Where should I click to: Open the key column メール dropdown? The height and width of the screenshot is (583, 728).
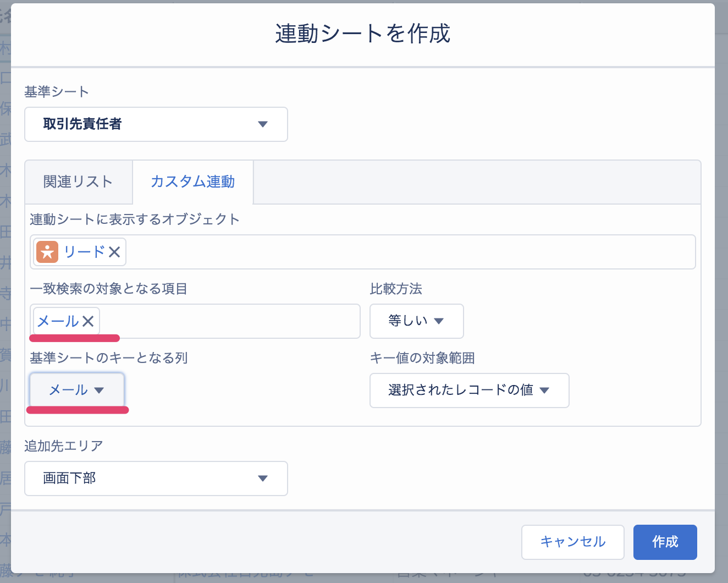point(77,390)
